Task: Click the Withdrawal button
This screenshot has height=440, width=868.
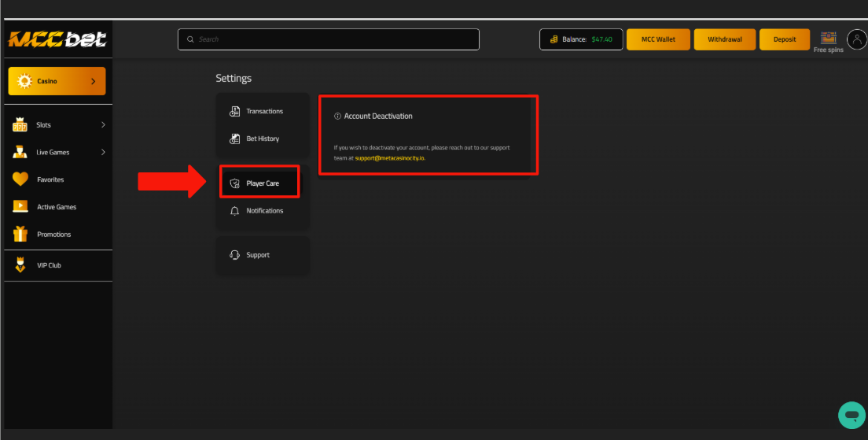Action: coord(724,39)
